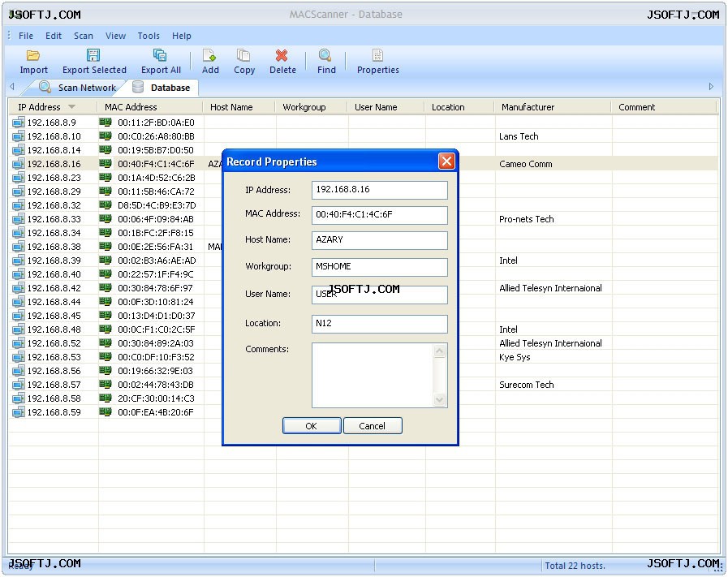Select MAC address 20:CF:30:00:14:C3
728x577 pixels.
156,398
